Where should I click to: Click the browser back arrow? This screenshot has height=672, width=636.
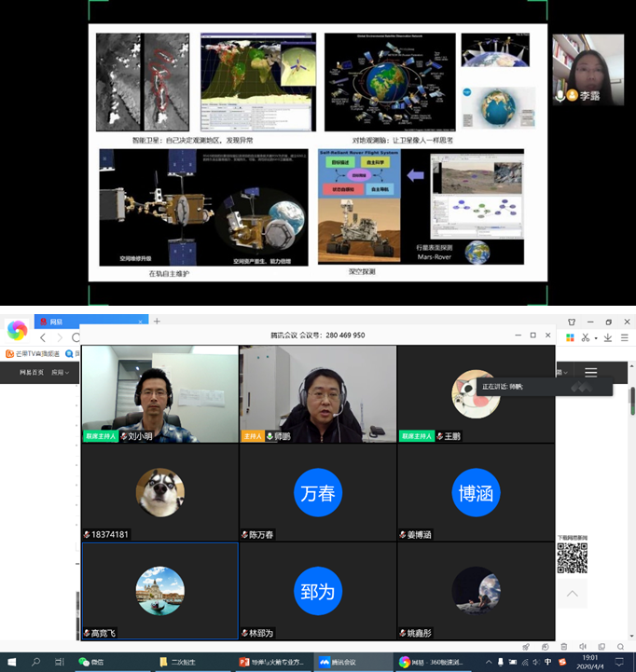click(x=43, y=337)
